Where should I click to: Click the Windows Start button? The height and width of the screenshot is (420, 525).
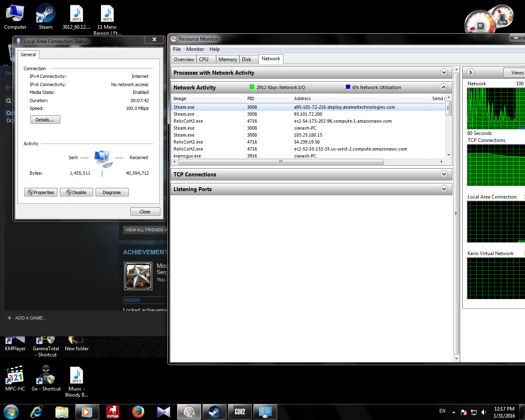click(x=11, y=411)
